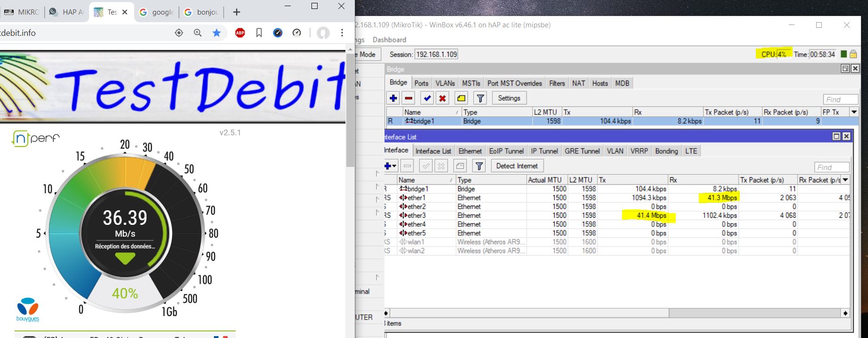Image resolution: width=868 pixels, height=338 pixels.
Task: Open the EoIP Tunnel tab
Action: pos(506,151)
